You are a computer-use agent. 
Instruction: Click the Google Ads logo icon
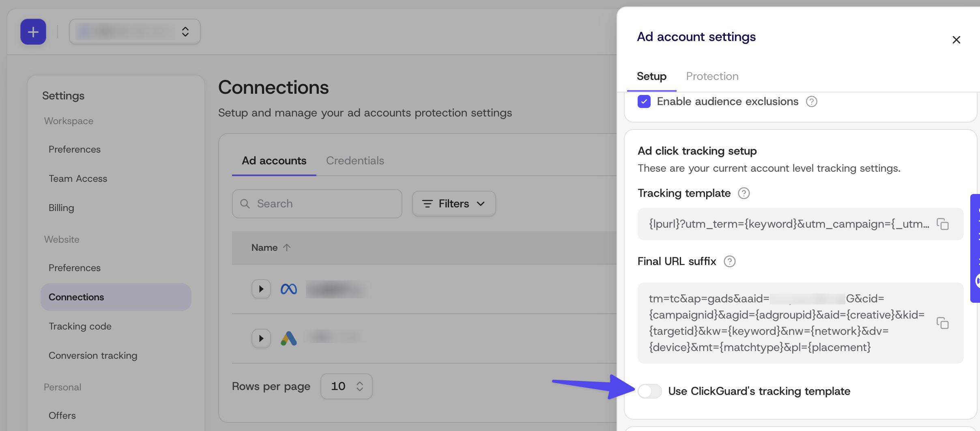(289, 338)
